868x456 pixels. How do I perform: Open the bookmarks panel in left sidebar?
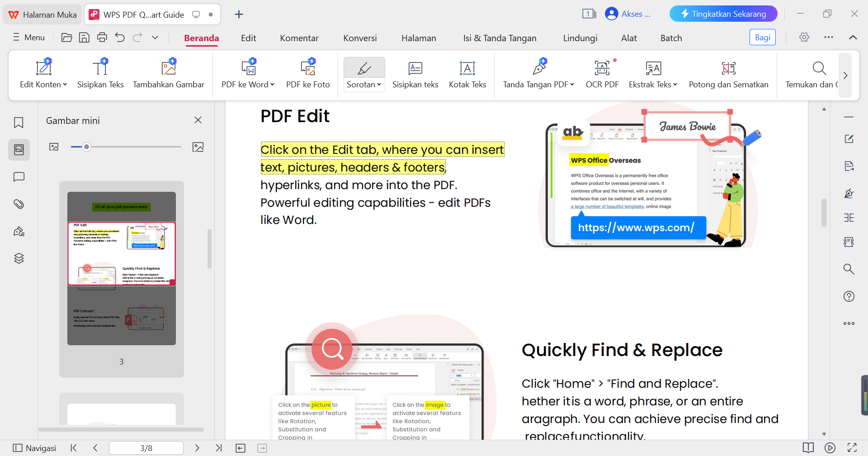pos(19,122)
